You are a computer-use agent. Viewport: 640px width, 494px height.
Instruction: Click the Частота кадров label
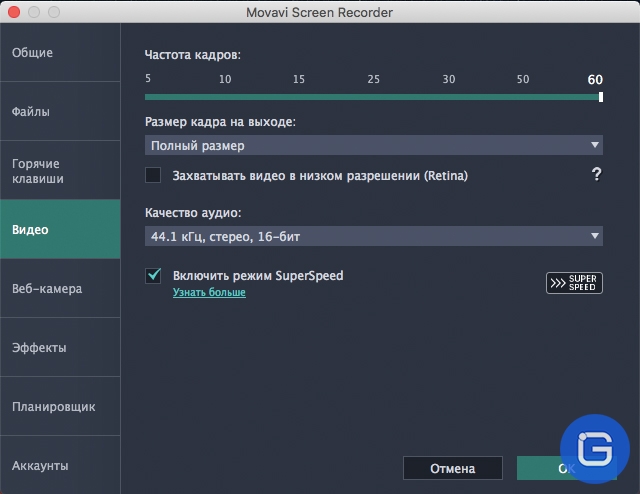(193, 55)
